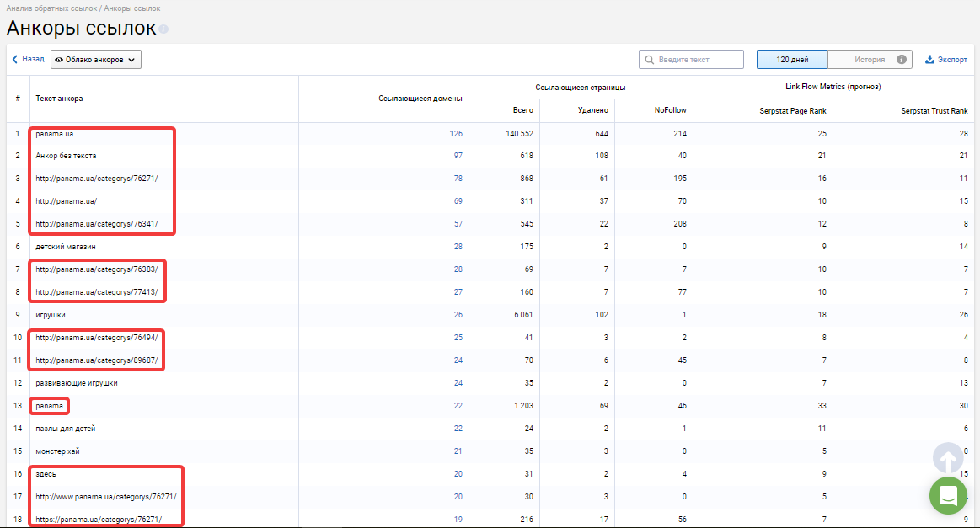Click anchor text детский магазин

[66, 247]
